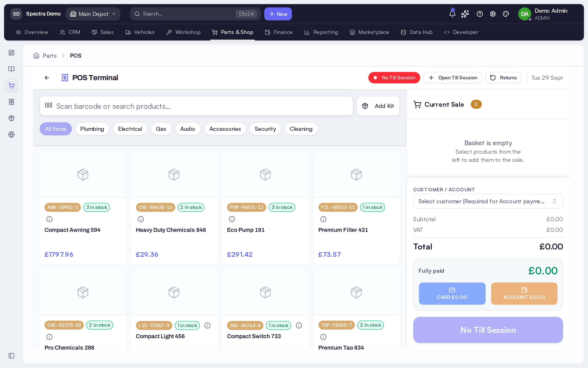Collapse the sidebar panel icon at bottom left

click(11, 356)
